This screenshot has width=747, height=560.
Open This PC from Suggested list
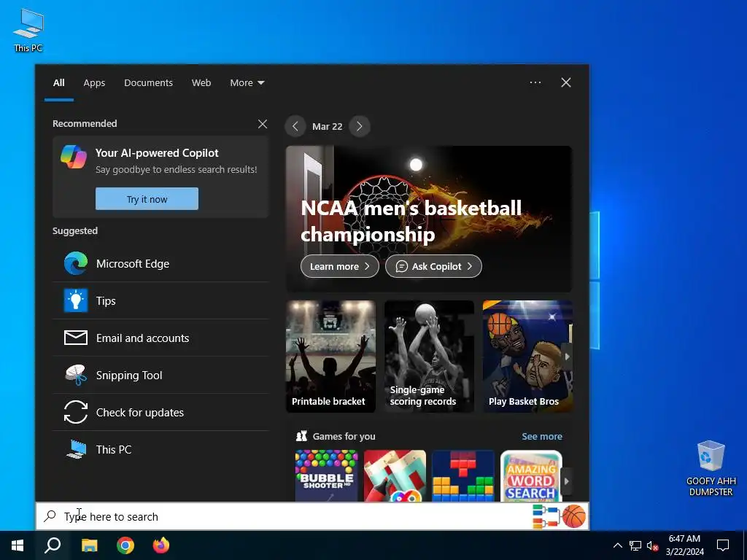click(160, 449)
